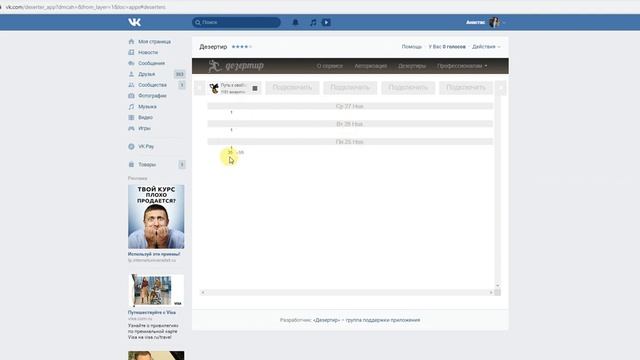Click the play button icon in header
The image size is (640, 360).
point(326,22)
